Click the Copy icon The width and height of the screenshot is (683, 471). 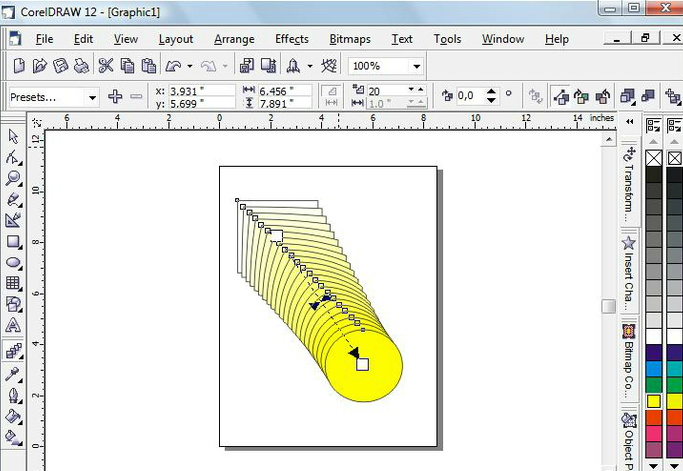(127, 66)
